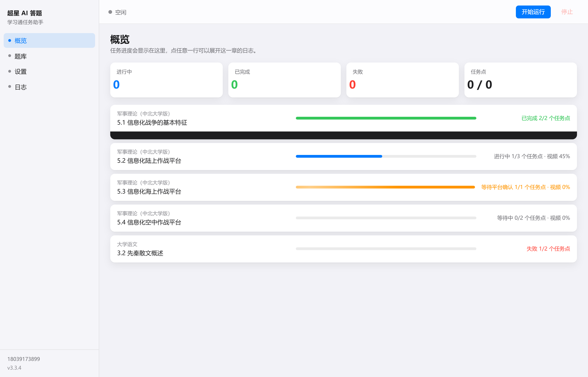
Task: Click the orange progress bar for chapter 5.3
Action: (385, 187)
